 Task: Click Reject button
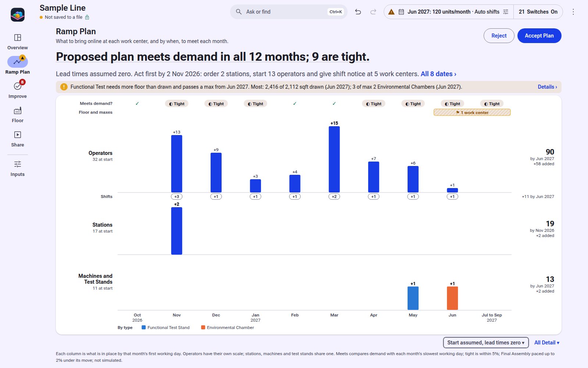tap(499, 36)
